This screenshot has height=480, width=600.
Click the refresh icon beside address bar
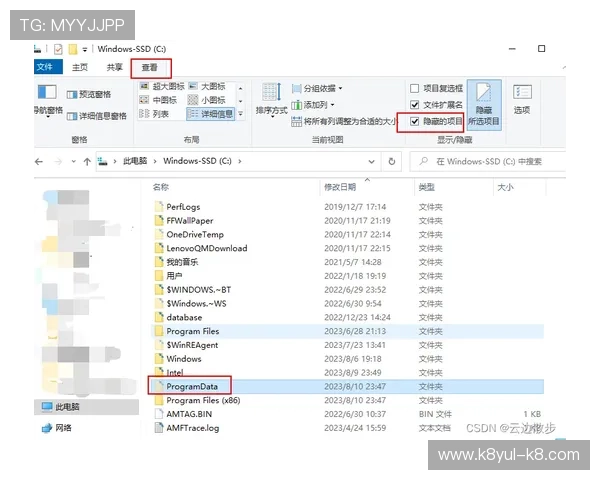pyautogui.click(x=391, y=162)
